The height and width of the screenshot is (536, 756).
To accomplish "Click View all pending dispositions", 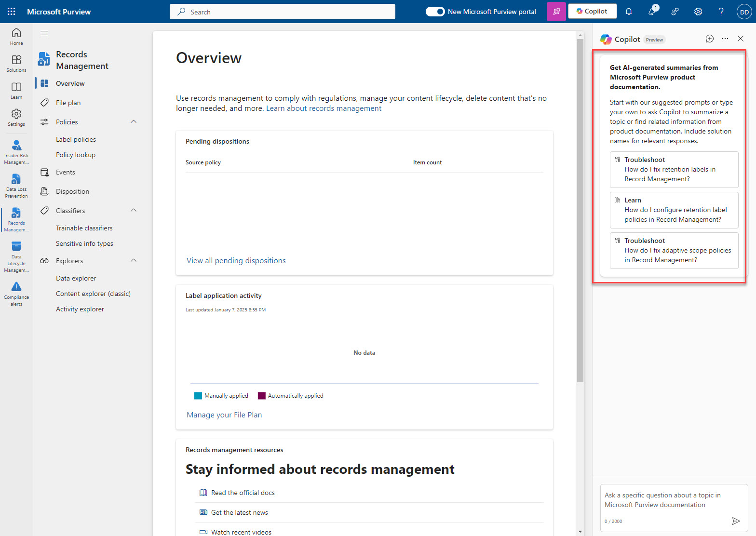I will point(236,260).
